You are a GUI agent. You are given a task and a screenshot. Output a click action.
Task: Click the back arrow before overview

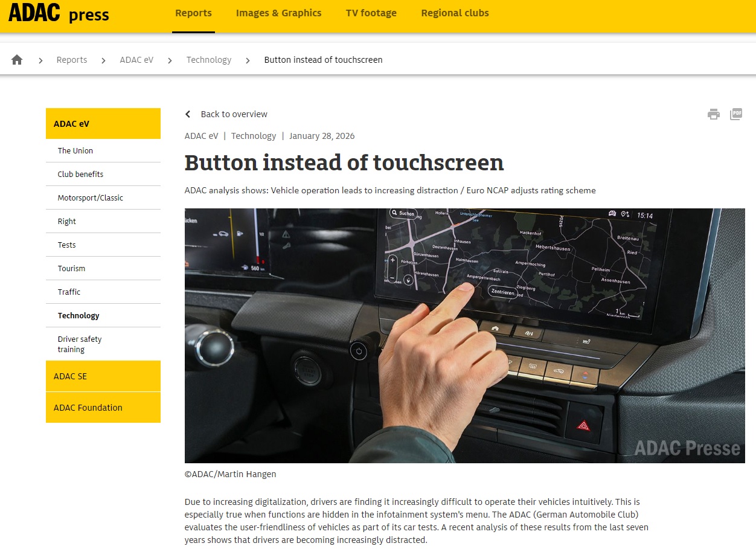click(x=188, y=114)
